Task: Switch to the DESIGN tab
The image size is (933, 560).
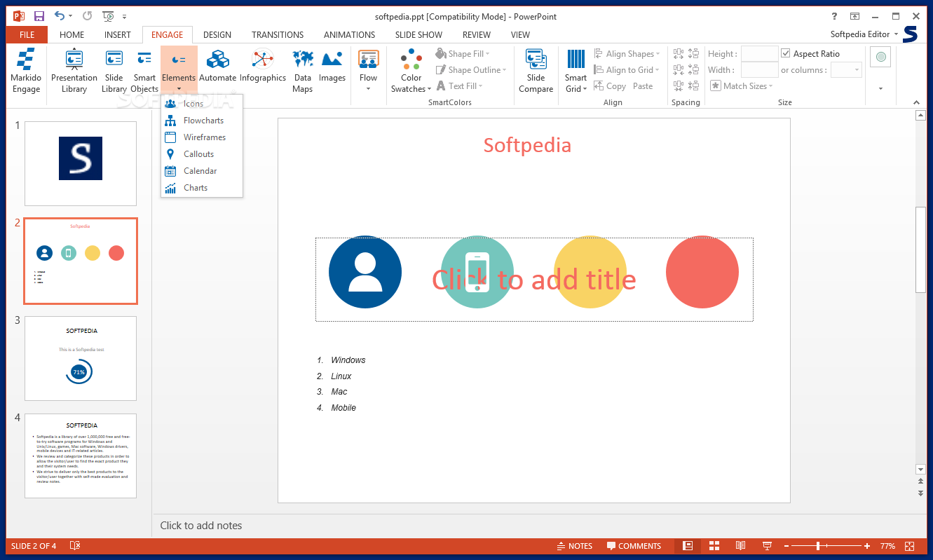Action: tap(217, 34)
